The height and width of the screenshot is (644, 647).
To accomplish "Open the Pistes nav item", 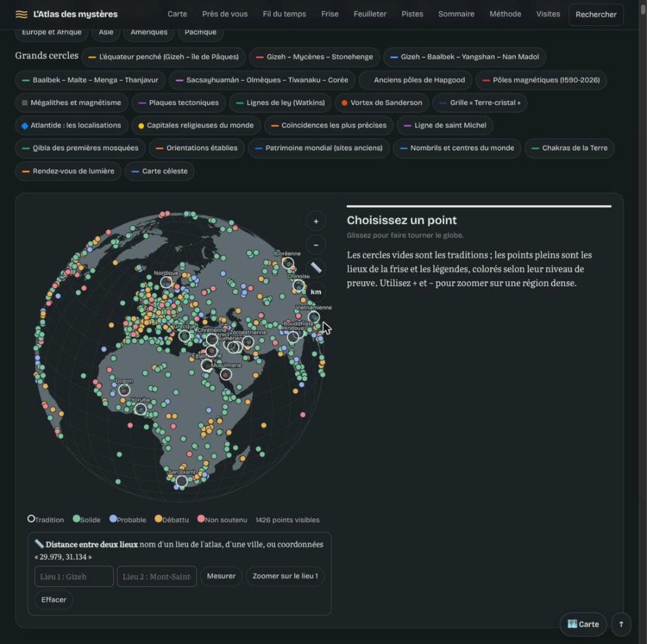I will [x=412, y=14].
